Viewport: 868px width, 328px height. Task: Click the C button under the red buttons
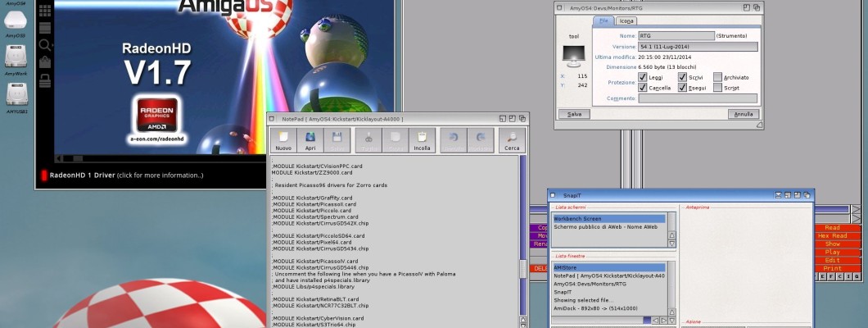[x=840, y=276]
